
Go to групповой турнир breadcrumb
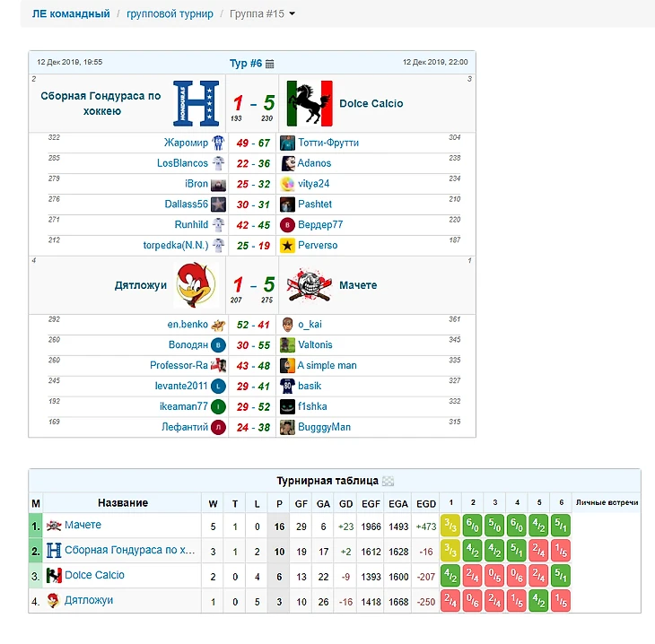170,13
